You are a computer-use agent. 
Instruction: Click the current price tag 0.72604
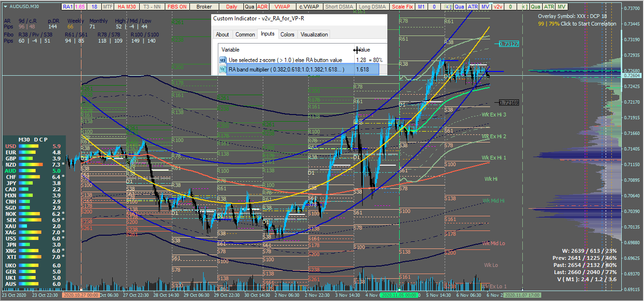[632, 76]
